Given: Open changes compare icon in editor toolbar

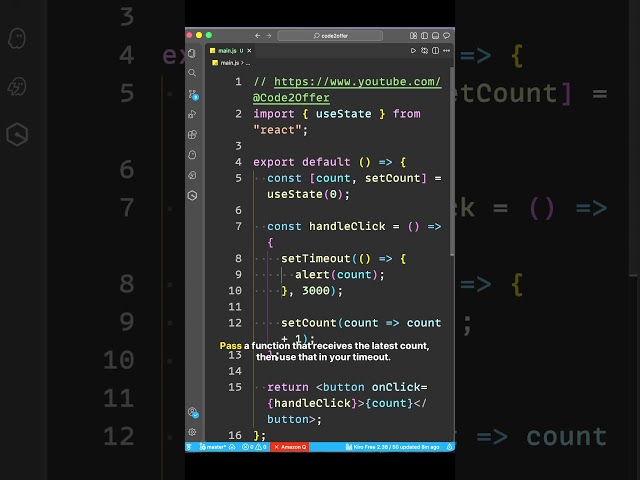Looking at the screenshot, I should coord(424,51).
